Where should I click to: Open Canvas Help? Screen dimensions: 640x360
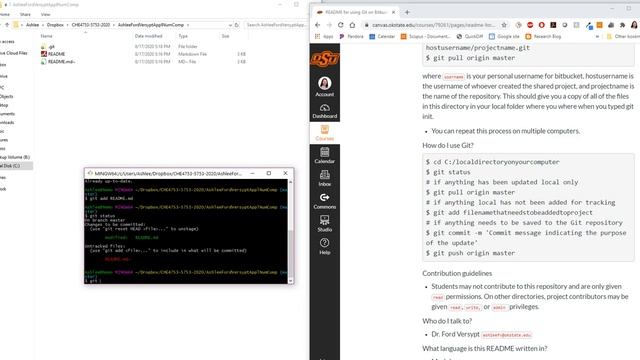coord(324,247)
